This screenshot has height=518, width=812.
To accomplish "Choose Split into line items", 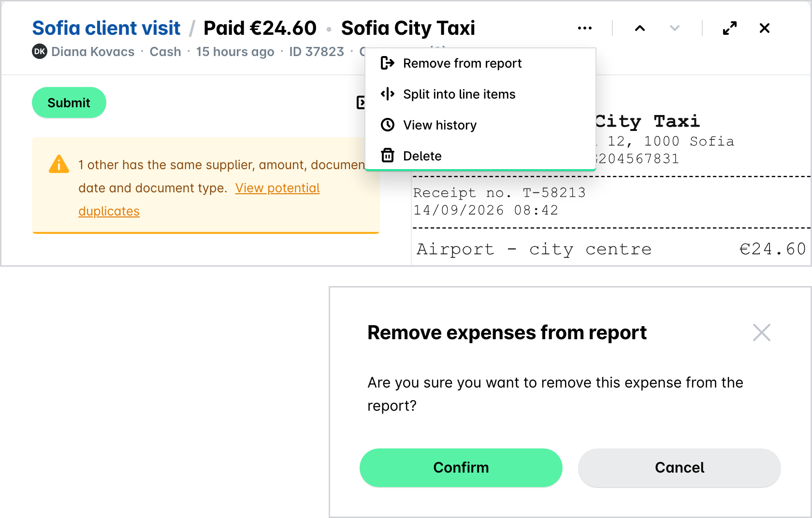I will coord(480,94).
